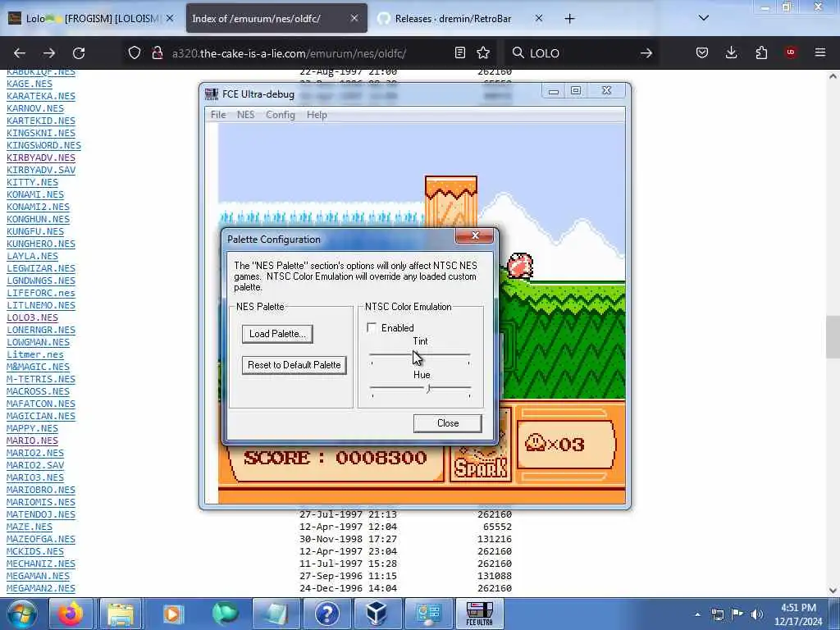Open File Explorer folder in the taskbar
Viewport: 840px width, 630px height.
tap(121, 614)
